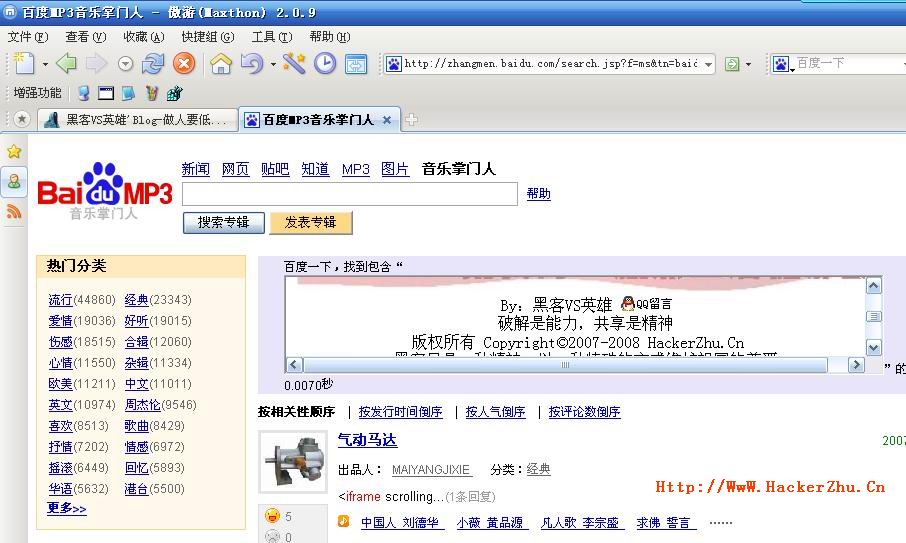Close the 百度MP3音乐掌门人 tab
The width and height of the screenshot is (906, 543).
[387, 120]
